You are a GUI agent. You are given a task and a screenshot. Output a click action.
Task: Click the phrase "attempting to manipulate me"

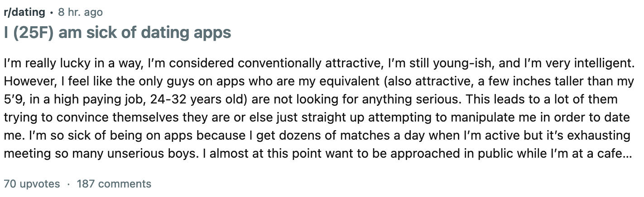(453, 117)
